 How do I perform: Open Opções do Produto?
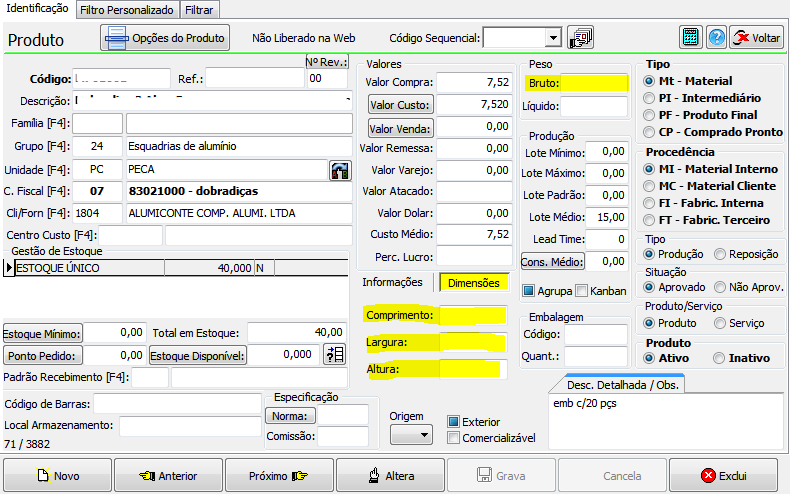[x=166, y=38]
